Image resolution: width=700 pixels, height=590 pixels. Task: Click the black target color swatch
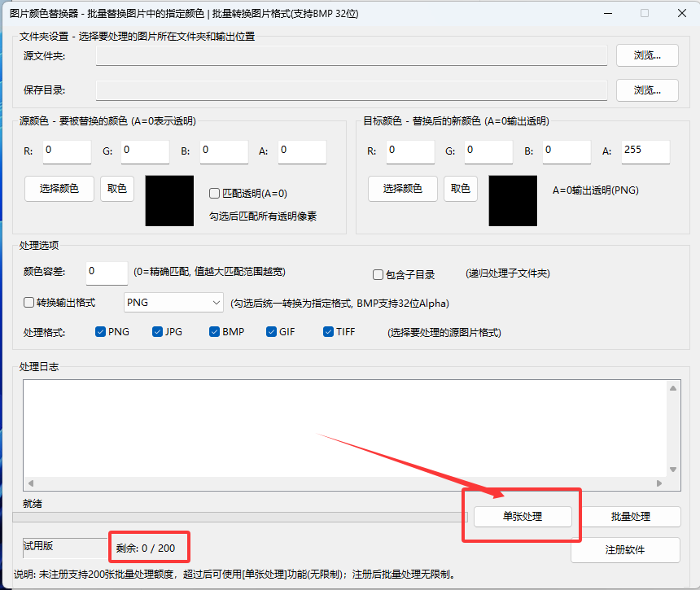pos(512,202)
